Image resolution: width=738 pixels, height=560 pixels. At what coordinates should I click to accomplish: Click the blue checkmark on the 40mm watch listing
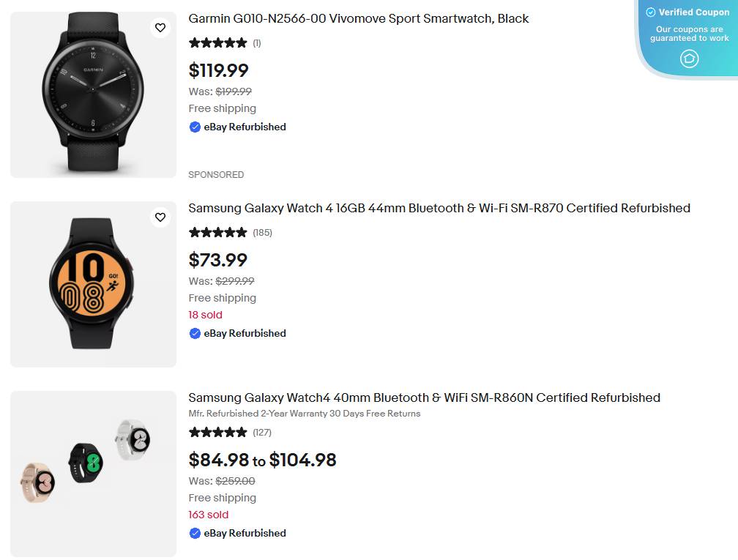[195, 533]
